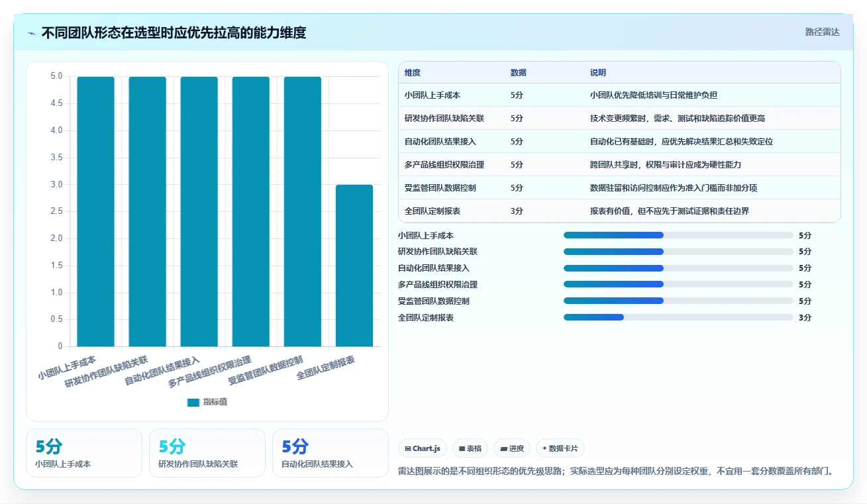Click the 全团队定制报表 progress bar
Image resolution: width=867 pixels, height=504 pixels.
(678, 317)
